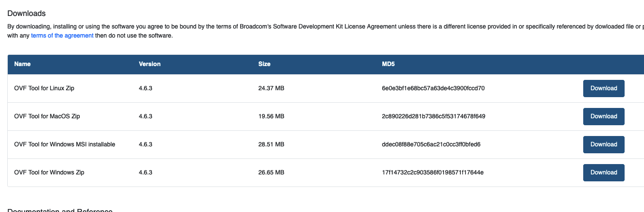Download OVF Tool for Linux Zip
This screenshot has width=644, height=212.
point(603,89)
